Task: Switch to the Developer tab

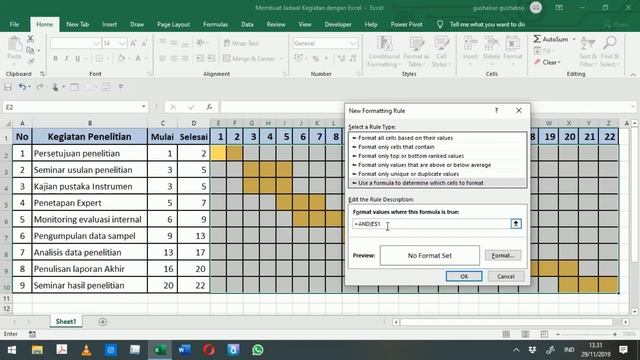Action: (x=338, y=24)
